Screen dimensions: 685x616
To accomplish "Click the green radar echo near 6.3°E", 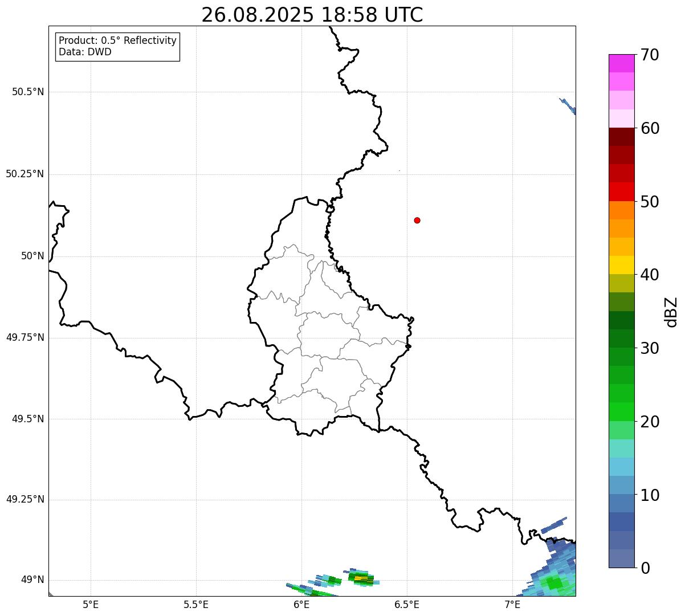I will click(361, 578).
